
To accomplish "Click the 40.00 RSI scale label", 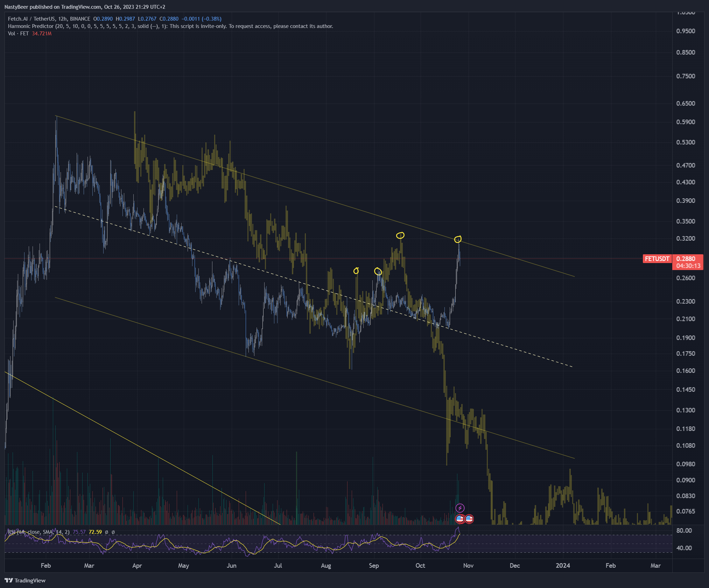I will click(684, 548).
